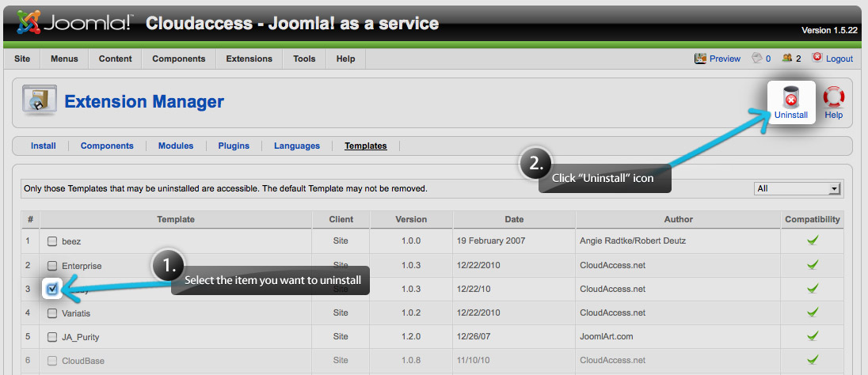
Task: Uncheck the selected checkbox in row 3
Action: point(52,289)
